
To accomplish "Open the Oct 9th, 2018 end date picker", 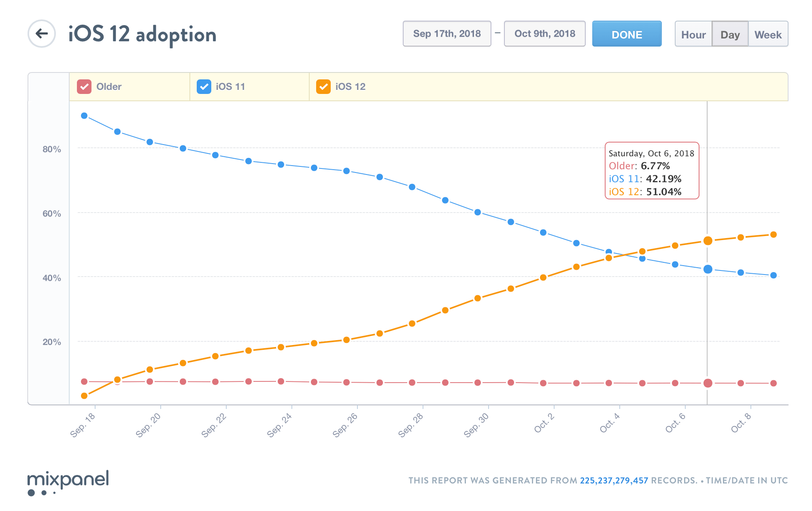I will (x=544, y=34).
